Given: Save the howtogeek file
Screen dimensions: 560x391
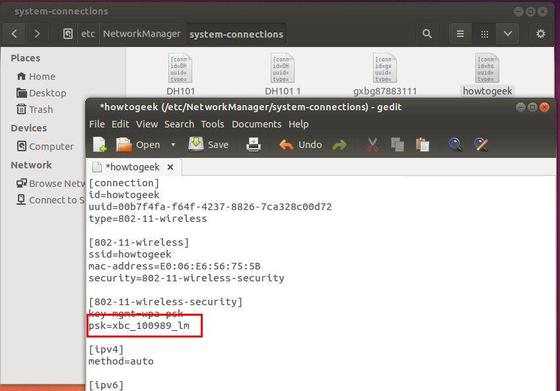Looking at the screenshot, I should [209, 145].
